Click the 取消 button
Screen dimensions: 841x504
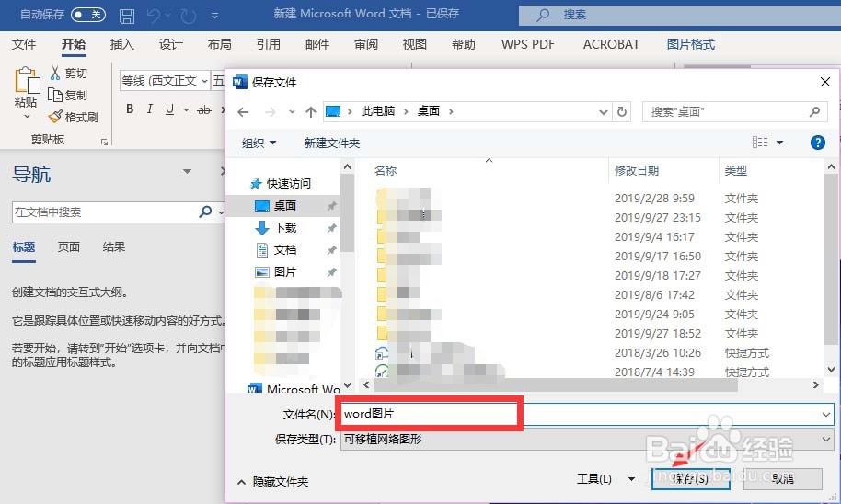point(782,478)
